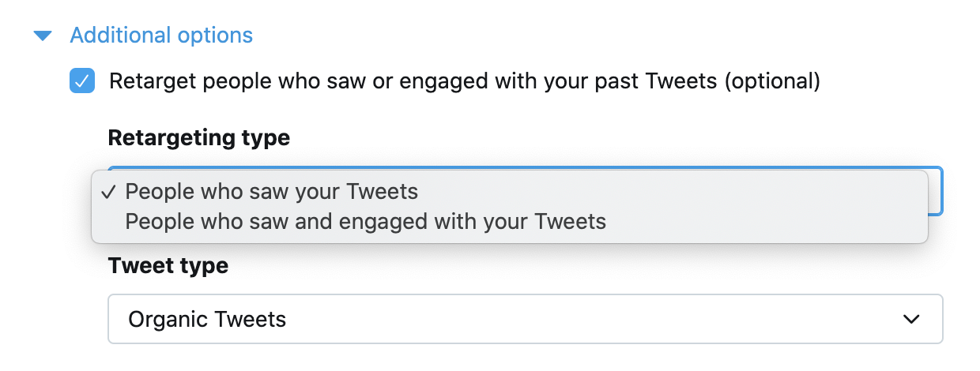Open the Tweet type dropdown
The image size is (980, 371).
click(525, 319)
